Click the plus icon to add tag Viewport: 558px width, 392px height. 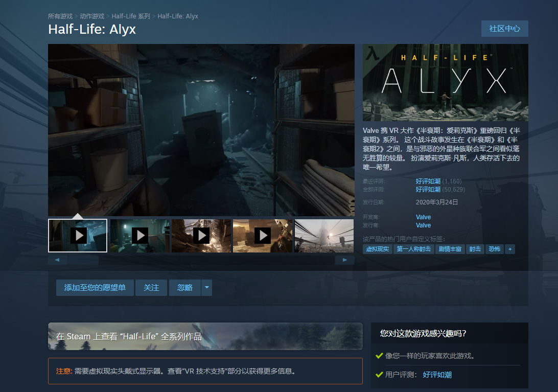click(509, 249)
